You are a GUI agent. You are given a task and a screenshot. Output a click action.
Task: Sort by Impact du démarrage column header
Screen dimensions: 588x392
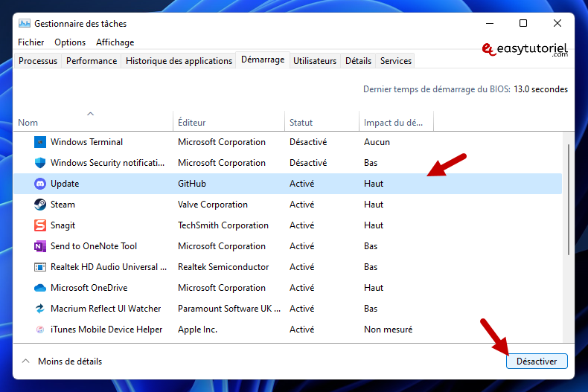click(x=396, y=122)
